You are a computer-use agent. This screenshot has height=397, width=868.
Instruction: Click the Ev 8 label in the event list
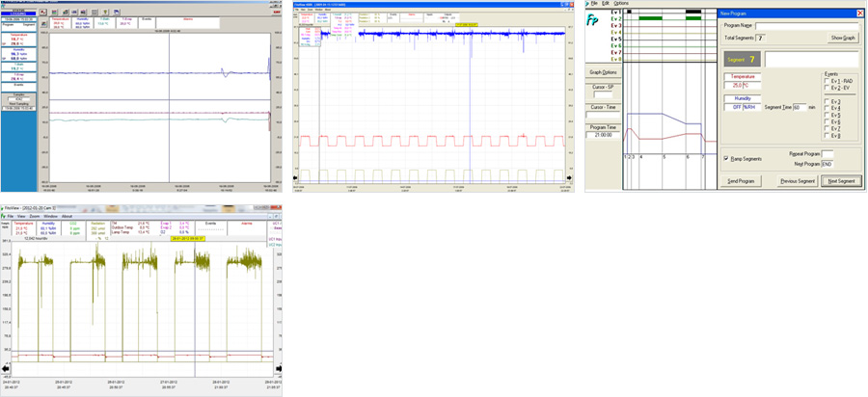click(616, 59)
